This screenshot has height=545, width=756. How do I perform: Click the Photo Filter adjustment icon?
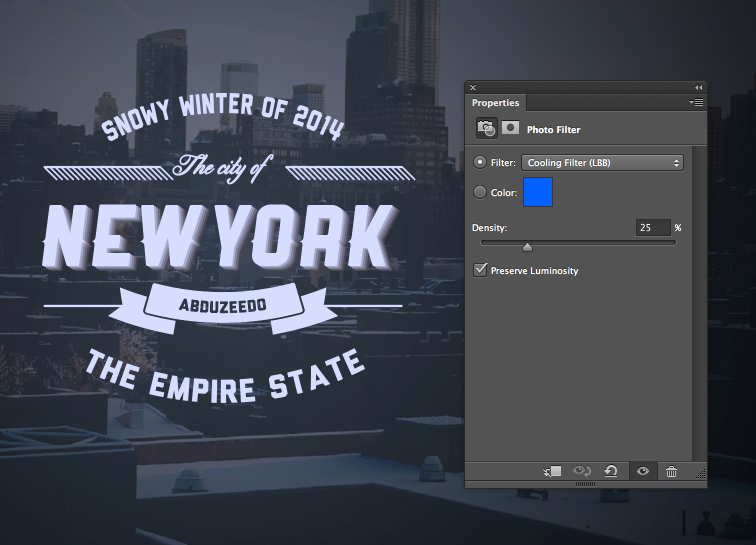(x=486, y=128)
